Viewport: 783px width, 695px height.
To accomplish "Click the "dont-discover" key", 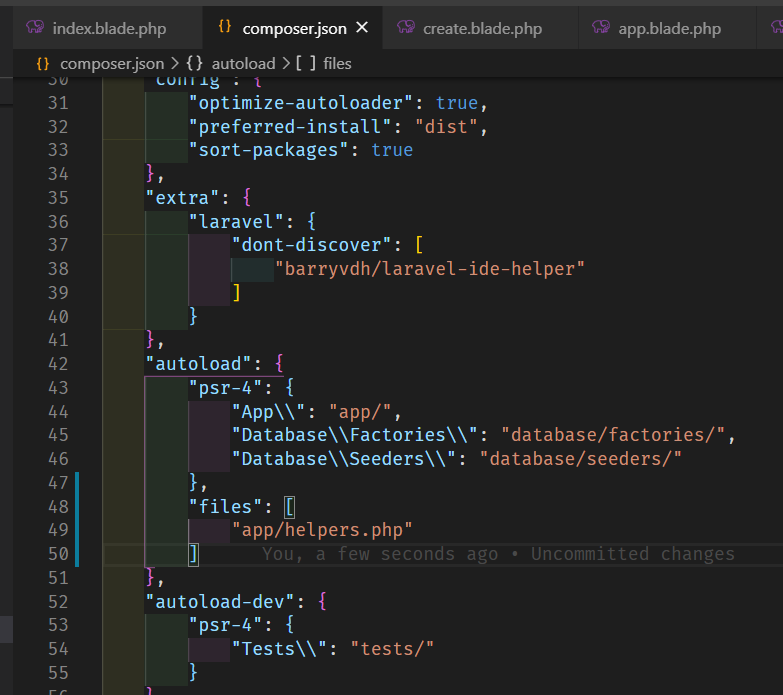I will click(x=311, y=245).
